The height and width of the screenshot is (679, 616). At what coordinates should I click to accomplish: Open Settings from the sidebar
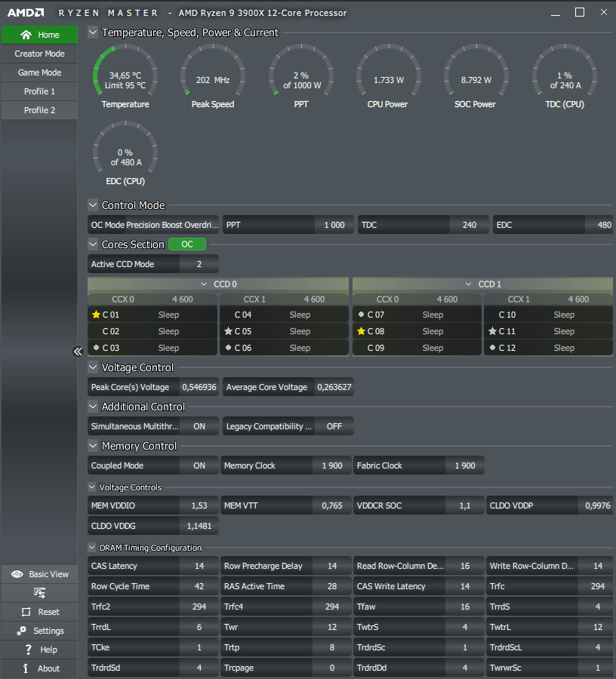[39, 631]
